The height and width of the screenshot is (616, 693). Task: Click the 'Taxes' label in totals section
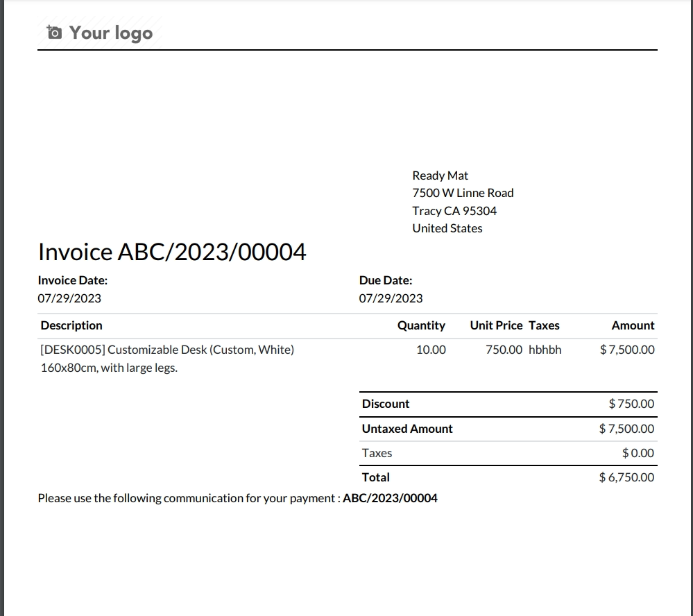(x=377, y=454)
